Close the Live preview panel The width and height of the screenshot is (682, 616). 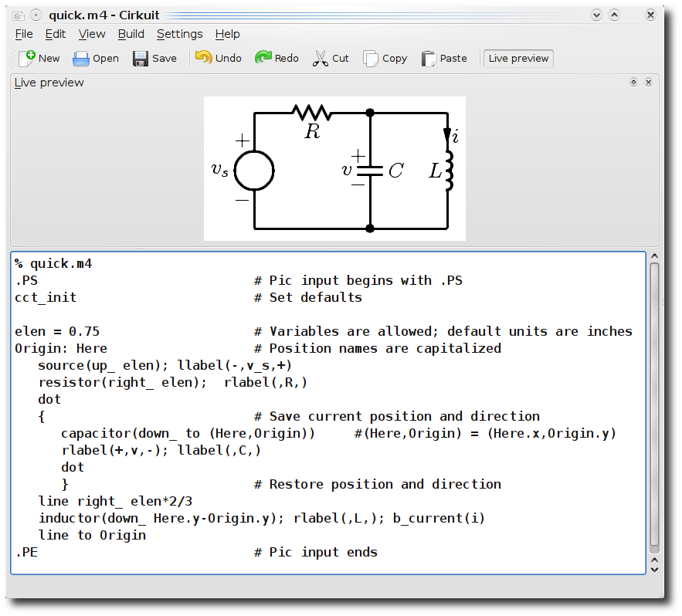tap(649, 82)
